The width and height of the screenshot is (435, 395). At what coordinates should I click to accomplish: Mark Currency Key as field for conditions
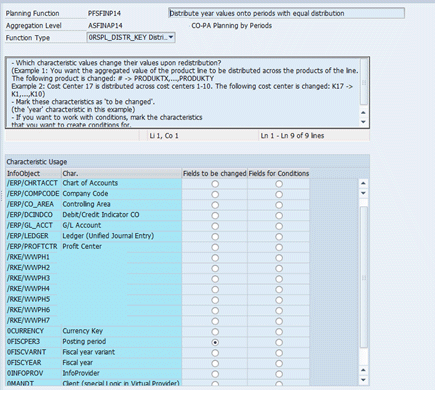(279, 332)
